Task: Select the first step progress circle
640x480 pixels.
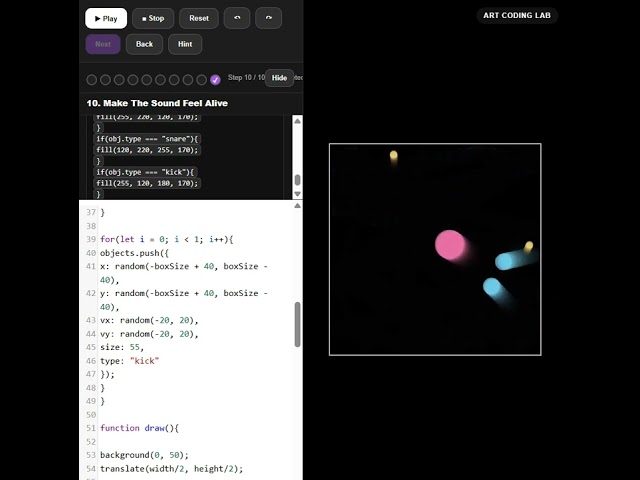Action: point(91,80)
